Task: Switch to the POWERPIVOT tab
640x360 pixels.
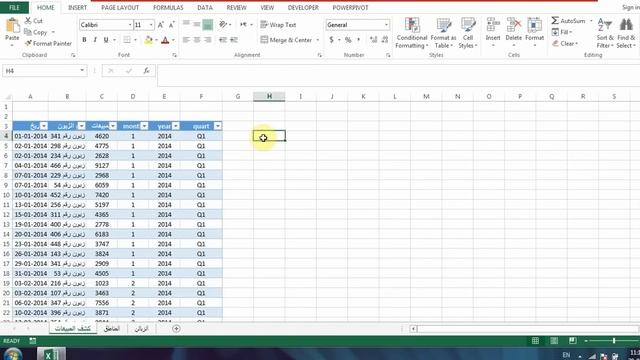Action: pyautogui.click(x=350, y=8)
